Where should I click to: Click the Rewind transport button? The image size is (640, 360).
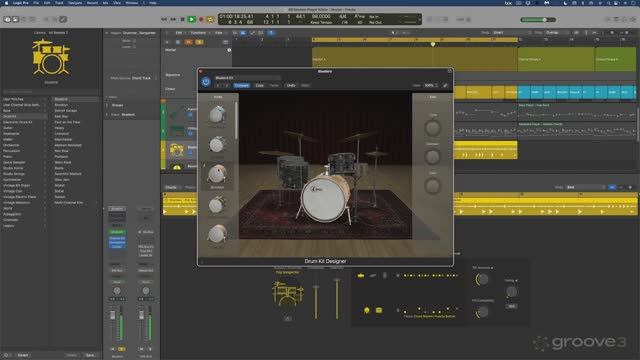[x=164, y=19]
